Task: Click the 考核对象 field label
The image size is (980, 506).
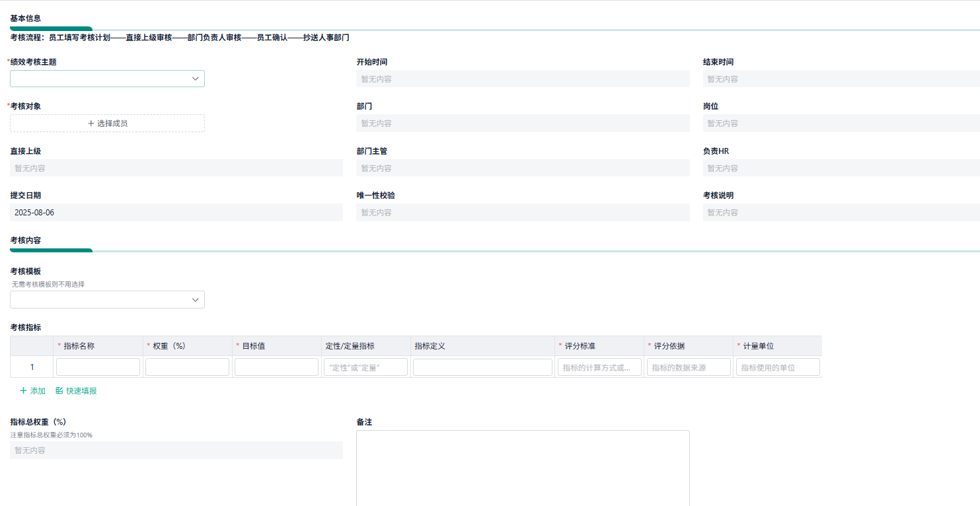Action: pyautogui.click(x=26, y=106)
